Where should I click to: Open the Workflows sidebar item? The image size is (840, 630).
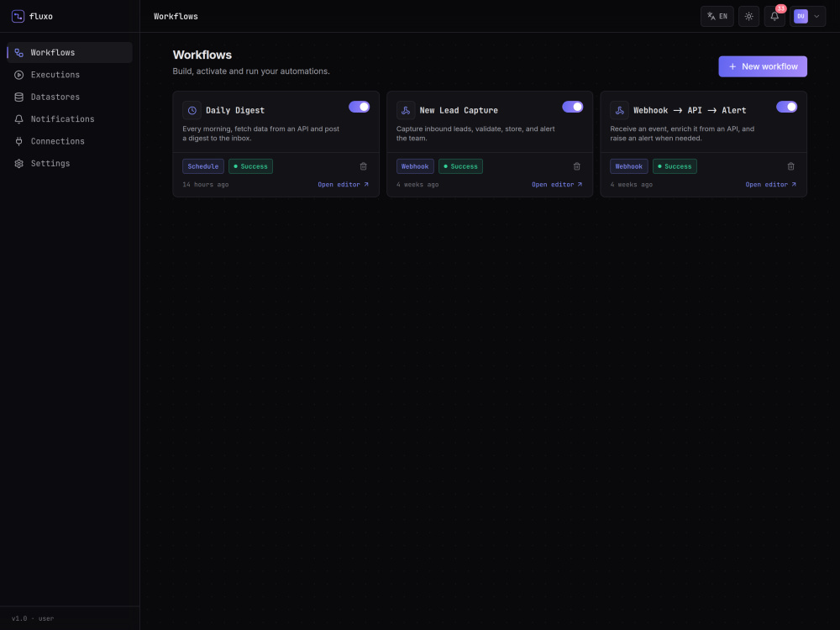[x=70, y=52]
